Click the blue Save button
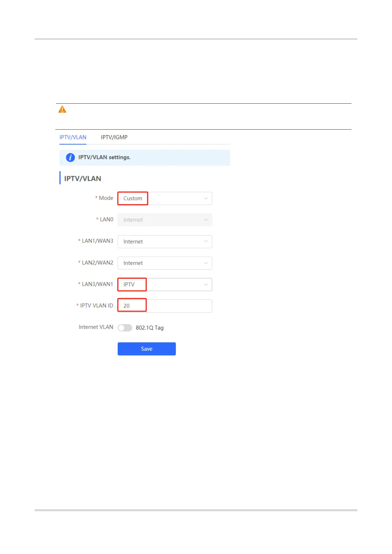Image resolution: width=392 pixels, height=554 pixels. (x=146, y=349)
